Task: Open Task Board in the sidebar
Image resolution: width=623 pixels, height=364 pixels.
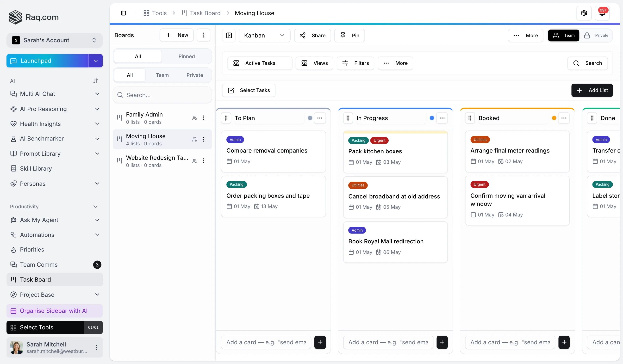Action: (x=55, y=279)
